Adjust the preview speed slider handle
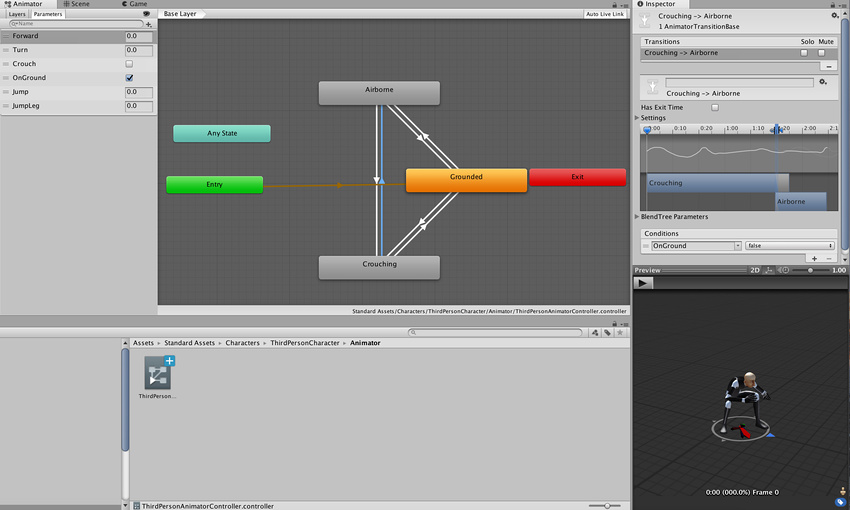This screenshot has width=850, height=510. (x=810, y=270)
